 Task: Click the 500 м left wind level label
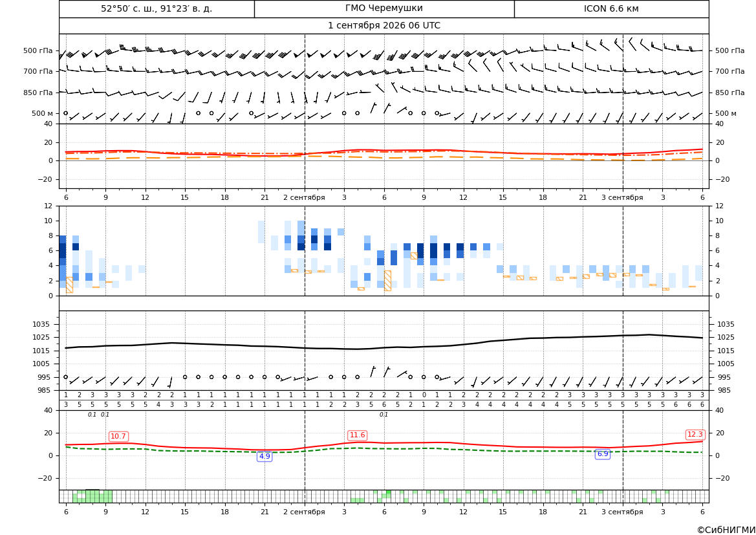43,113
